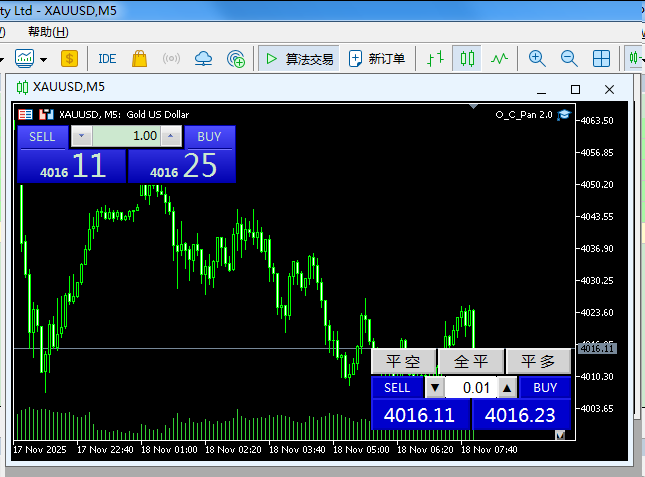
Task: Click the 平空 close shorts button
Action: coord(403,361)
